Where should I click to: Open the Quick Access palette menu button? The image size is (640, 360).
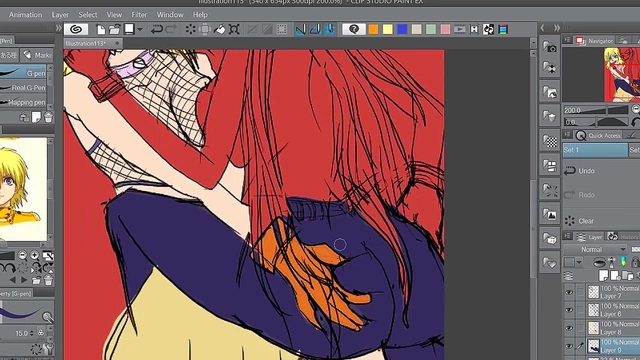567,135
